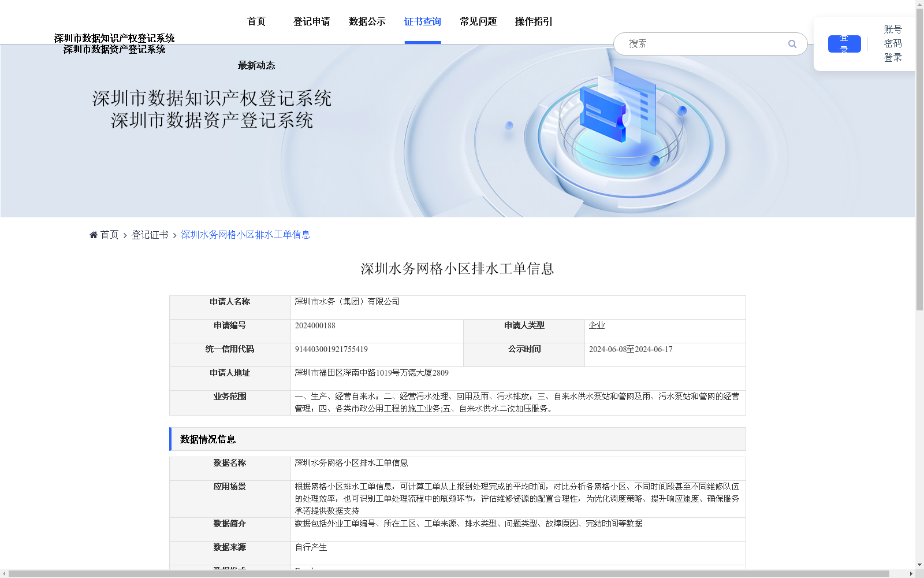Focus the 搜索 input field
The height and width of the screenshot is (578, 924).
pos(705,44)
